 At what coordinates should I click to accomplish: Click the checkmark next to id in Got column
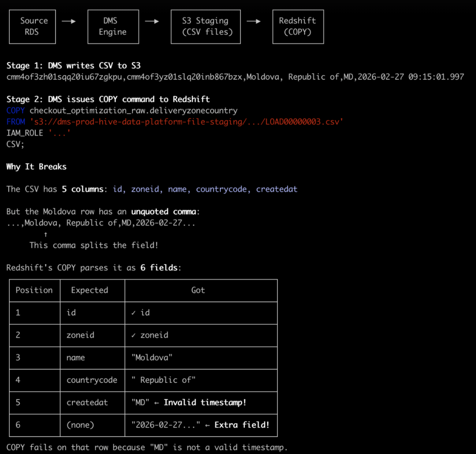pyautogui.click(x=133, y=313)
